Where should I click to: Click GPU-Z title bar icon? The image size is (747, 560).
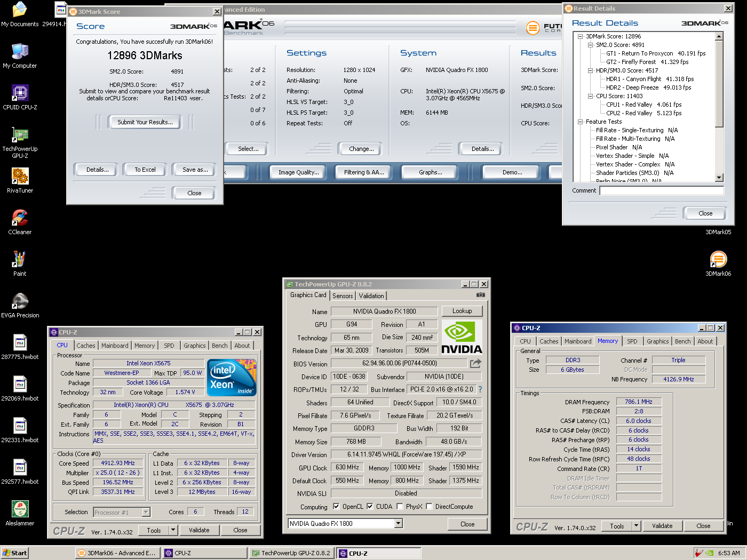[290, 284]
